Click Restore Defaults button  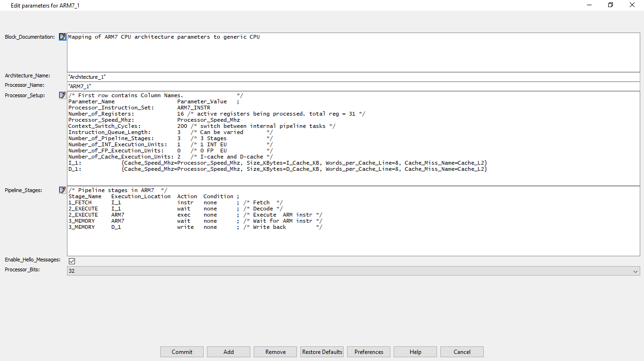tap(322, 352)
